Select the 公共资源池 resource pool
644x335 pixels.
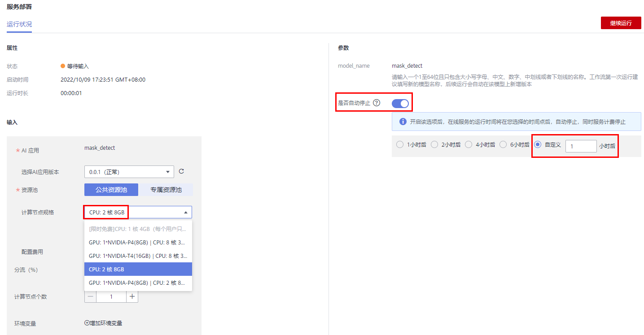point(111,190)
